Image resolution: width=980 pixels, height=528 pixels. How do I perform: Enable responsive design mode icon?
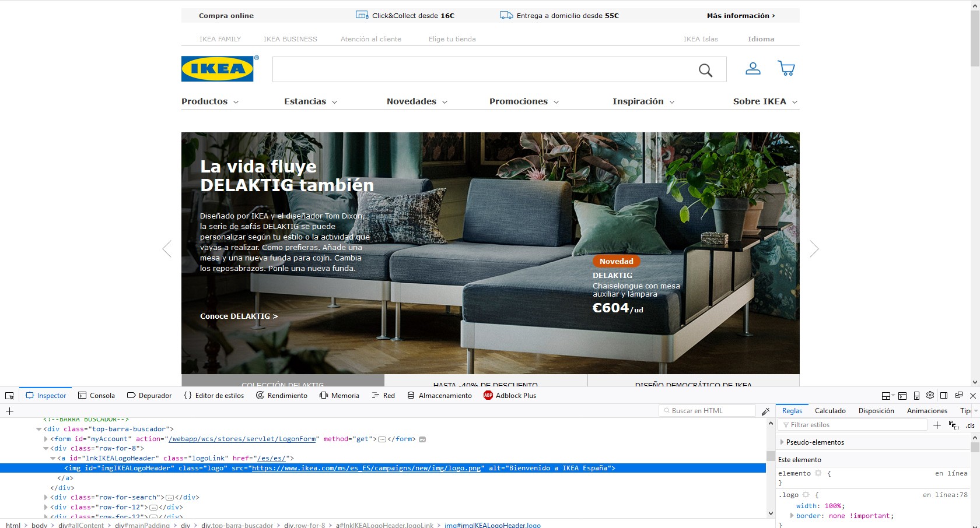coord(916,396)
